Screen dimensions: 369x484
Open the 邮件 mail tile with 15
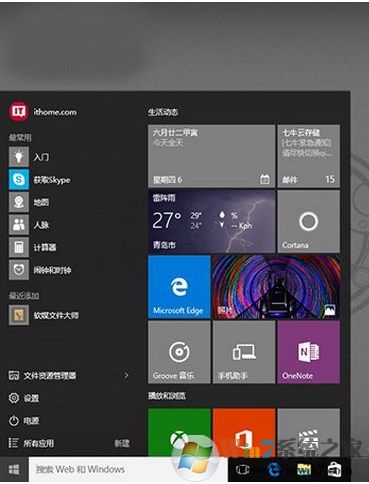(x=309, y=156)
